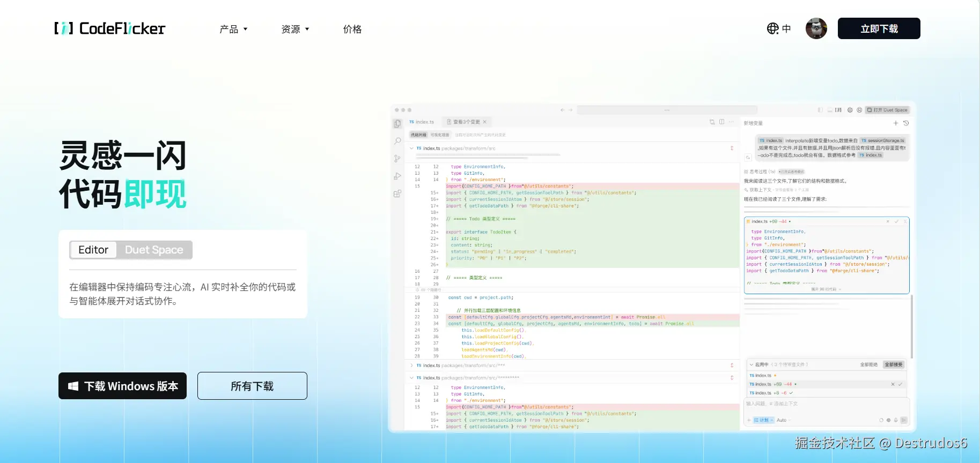Select the 可视化视图 view toggle
The height and width of the screenshot is (463, 980).
point(440,135)
